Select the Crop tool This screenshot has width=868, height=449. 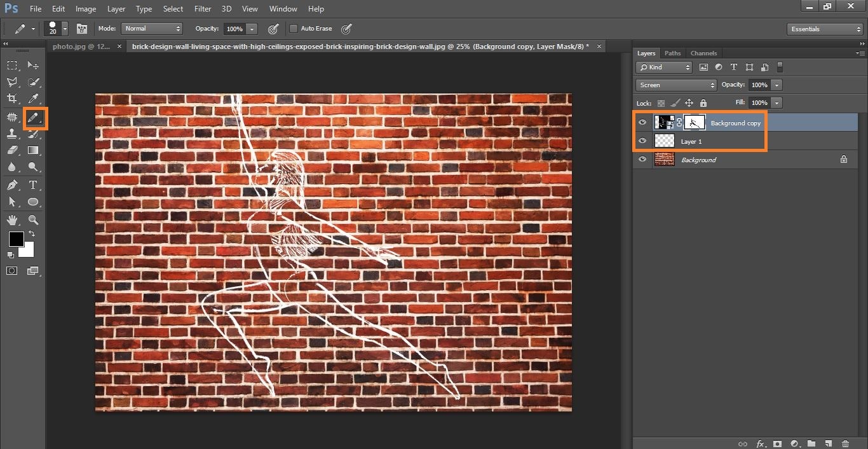pyautogui.click(x=12, y=99)
